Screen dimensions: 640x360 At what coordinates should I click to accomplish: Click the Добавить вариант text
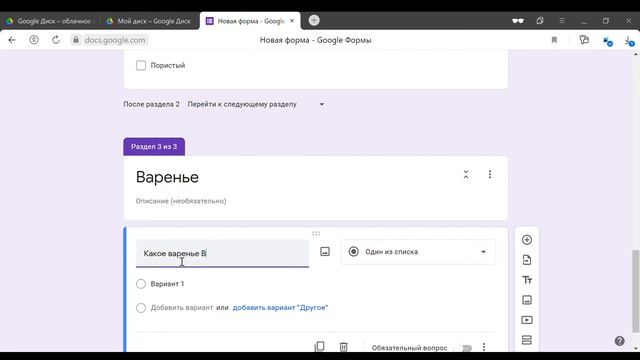coord(182,308)
